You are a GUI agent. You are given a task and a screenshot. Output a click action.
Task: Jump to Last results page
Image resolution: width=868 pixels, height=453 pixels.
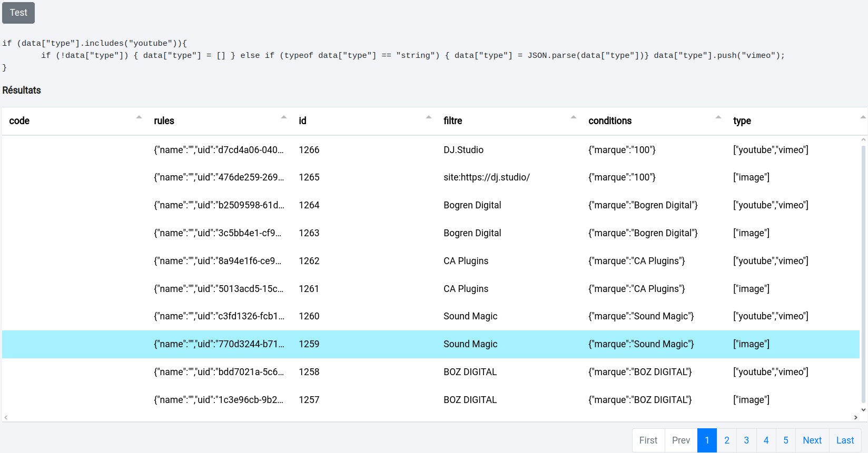click(845, 440)
